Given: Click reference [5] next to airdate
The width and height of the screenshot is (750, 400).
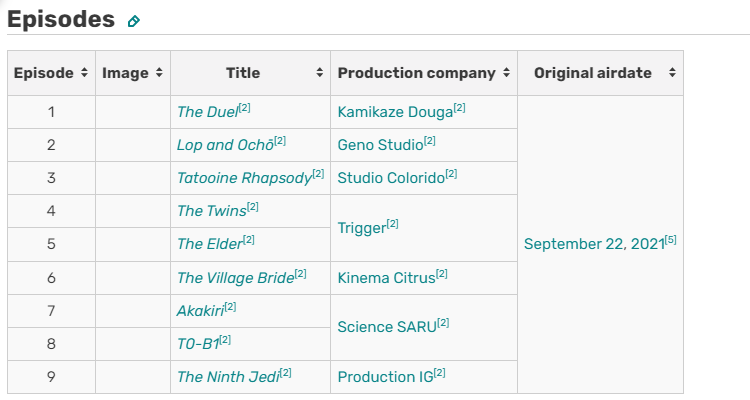Looking at the screenshot, I should (x=671, y=240).
